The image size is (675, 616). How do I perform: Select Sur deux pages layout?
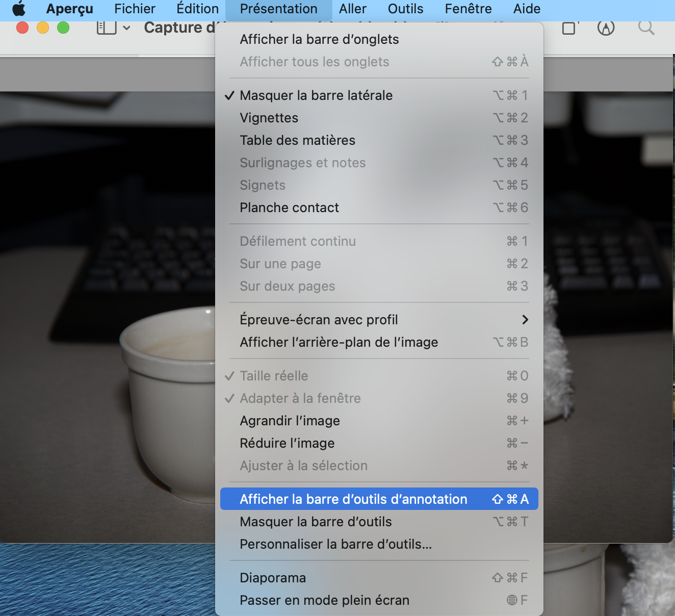[379, 286]
